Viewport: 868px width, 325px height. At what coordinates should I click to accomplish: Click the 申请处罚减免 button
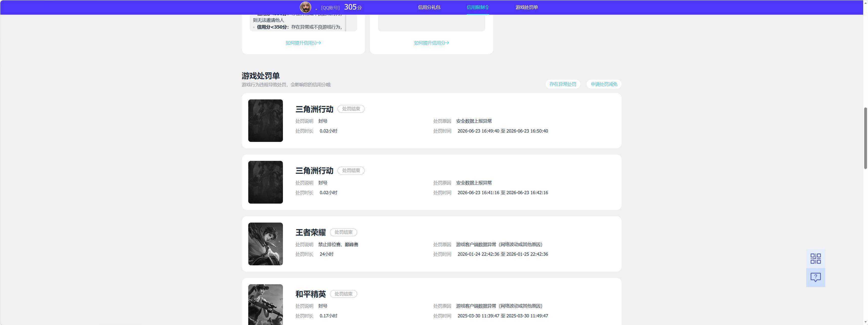point(604,84)
